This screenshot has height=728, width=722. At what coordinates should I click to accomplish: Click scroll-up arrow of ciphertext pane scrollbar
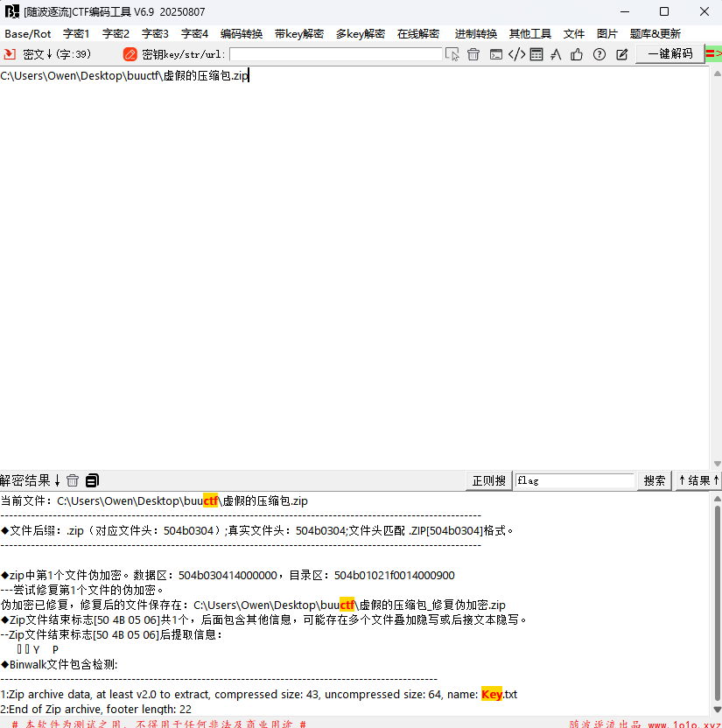click(717, 73)
